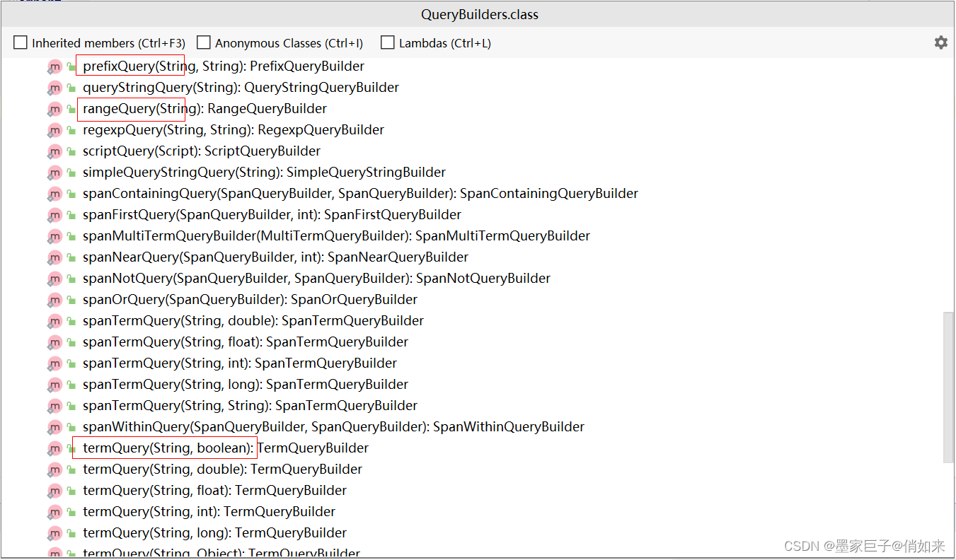Click method icon beside rangeQuery(String)
956x560 pixels.
(55, 110)
